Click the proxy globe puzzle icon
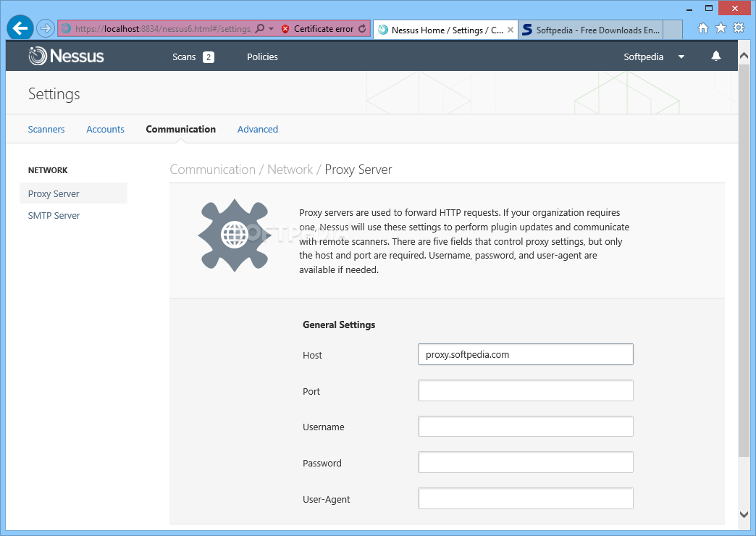Image resolution: width=756 pixels, height=536 pixels. [x=235, y=235]
